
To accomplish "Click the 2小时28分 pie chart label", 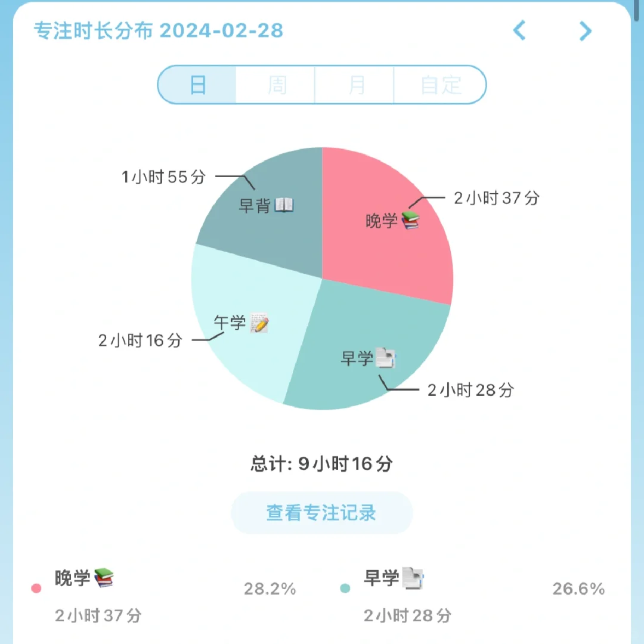I will (x=470, y=390).
